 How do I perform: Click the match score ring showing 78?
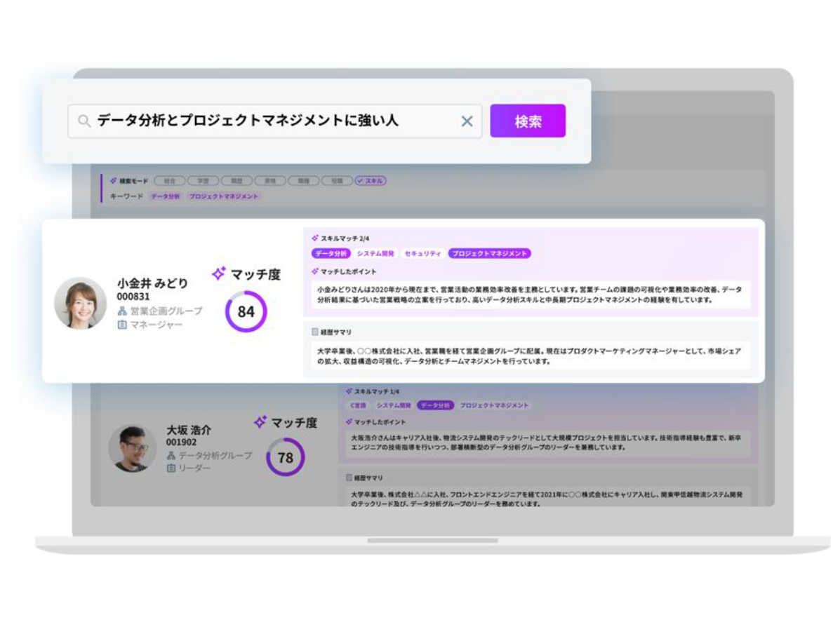pos(286,457)
